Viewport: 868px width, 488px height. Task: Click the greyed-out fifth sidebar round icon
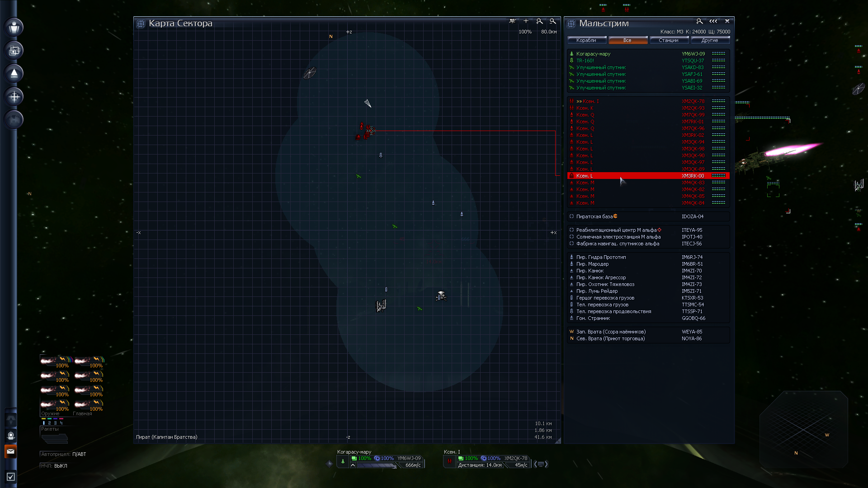pos(14,119)
